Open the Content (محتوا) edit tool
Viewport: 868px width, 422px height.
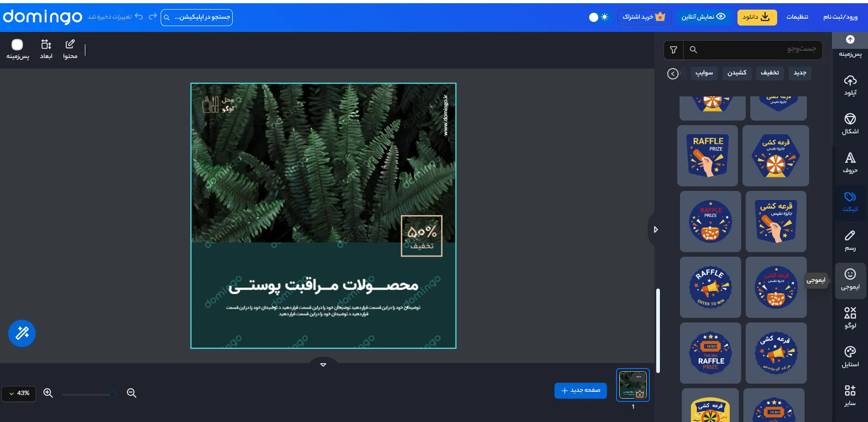70,49
